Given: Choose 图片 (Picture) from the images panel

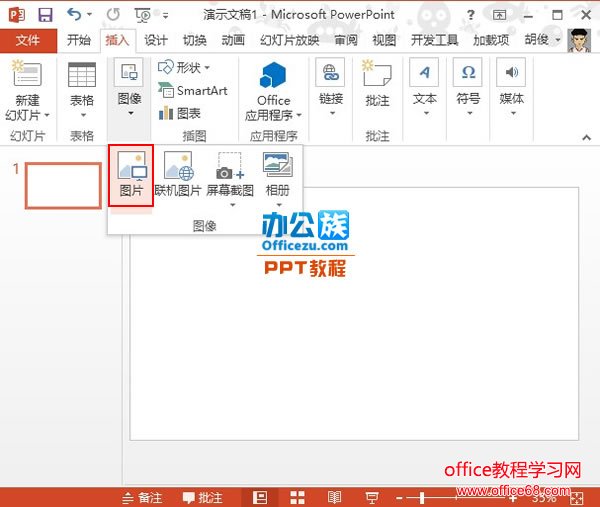Looking at the screenshot, I should [131, 175].
